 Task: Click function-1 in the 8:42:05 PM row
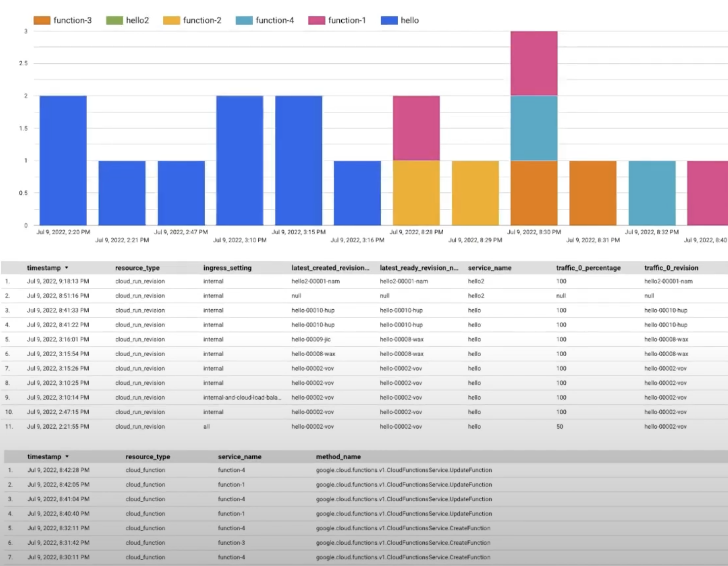tap(231, 485)
